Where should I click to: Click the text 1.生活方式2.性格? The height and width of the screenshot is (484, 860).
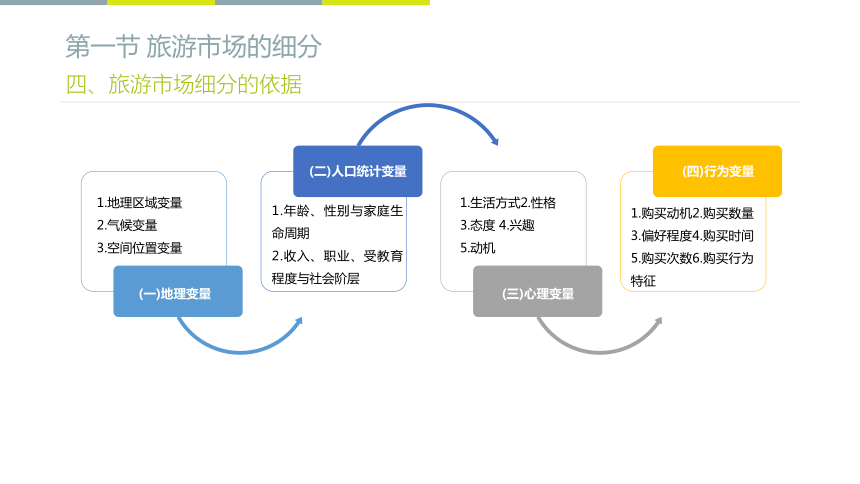(508, 203)
